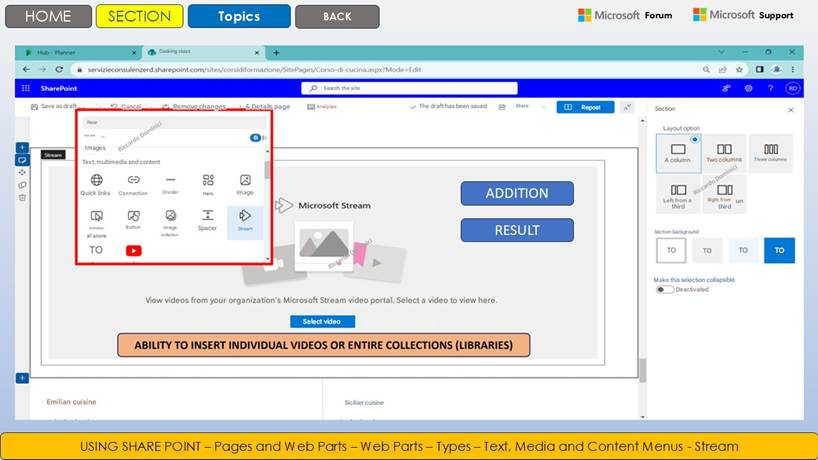The height and width of the screenshot is (460, 818).
Task: Select the Image web part
Action: 245,185
